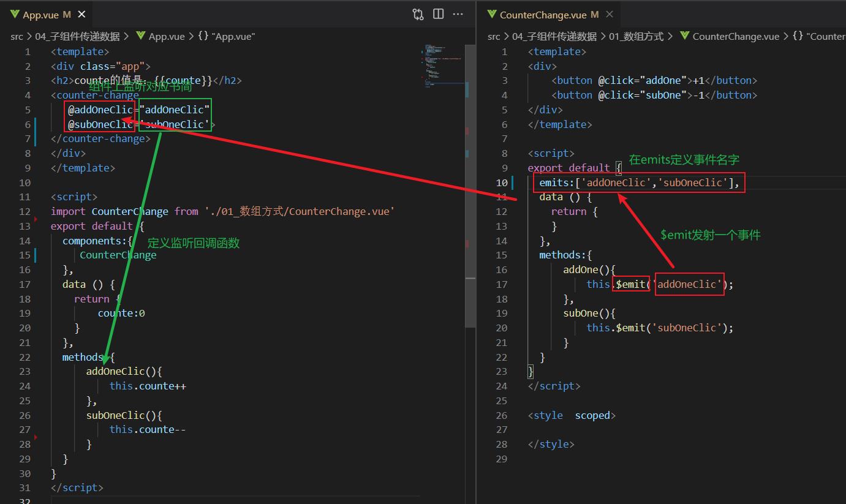This screenshot has width=846, height=504.
Task: Click line number 15 in App.vue gutter
Action: pos(25,255)
